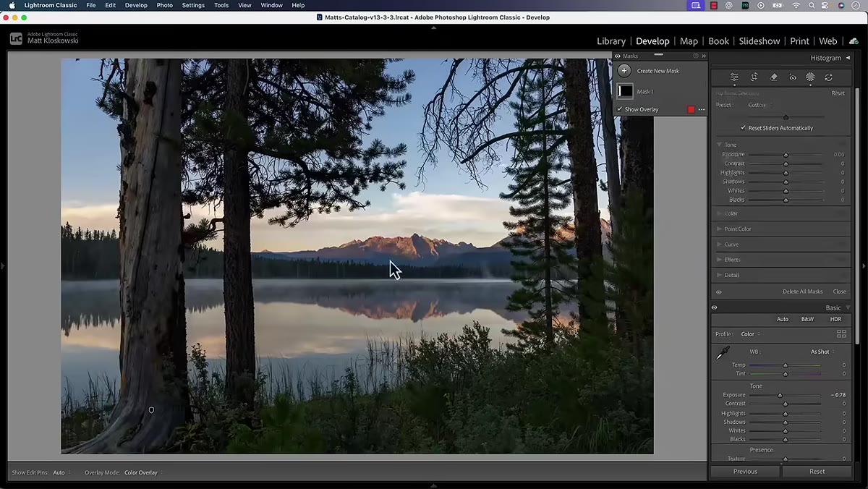Select the Healing eraser tool
Screen dimensions: 868x489
tap(773, 77)
